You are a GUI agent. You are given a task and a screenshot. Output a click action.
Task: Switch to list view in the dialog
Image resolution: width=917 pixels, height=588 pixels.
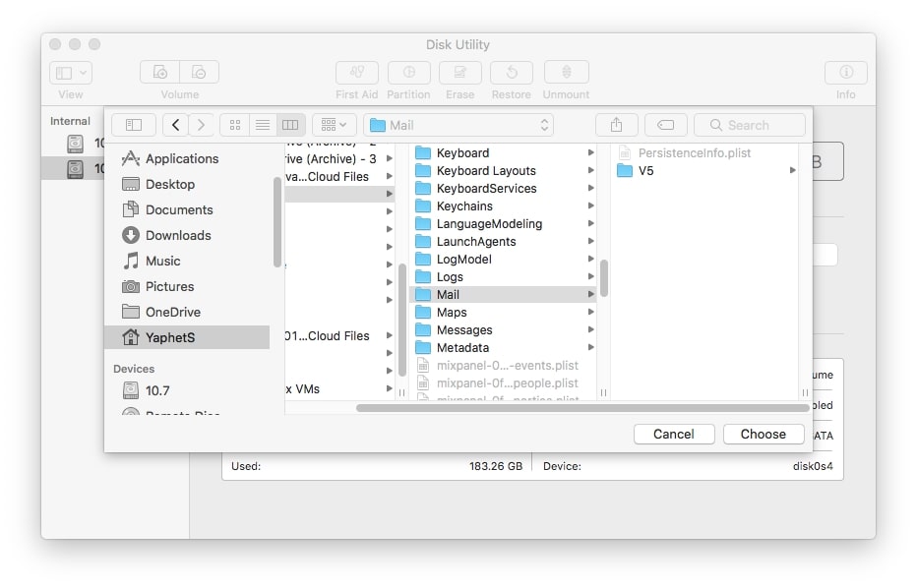pos(262,125)
